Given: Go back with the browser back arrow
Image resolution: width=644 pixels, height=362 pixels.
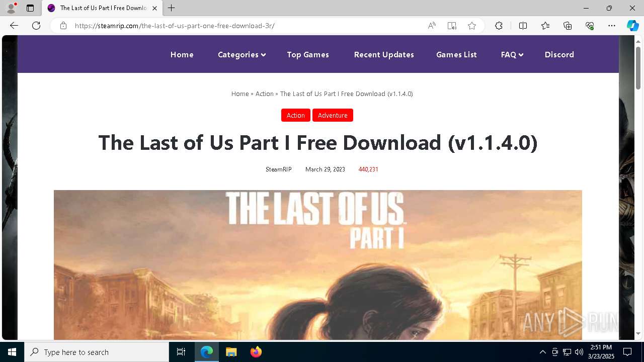Looking at the screenshot, I should point(14,26).
